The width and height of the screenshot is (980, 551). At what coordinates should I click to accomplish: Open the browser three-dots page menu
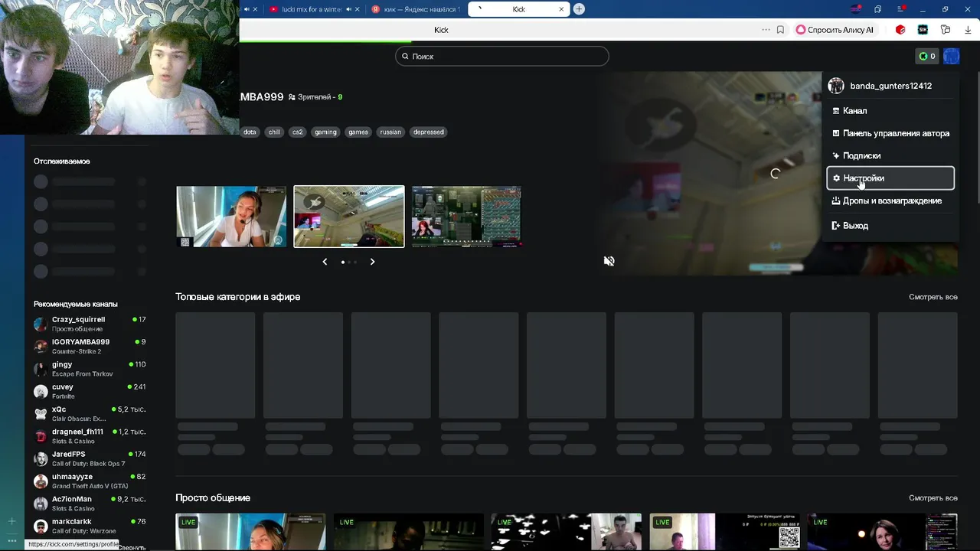point(766,30)
